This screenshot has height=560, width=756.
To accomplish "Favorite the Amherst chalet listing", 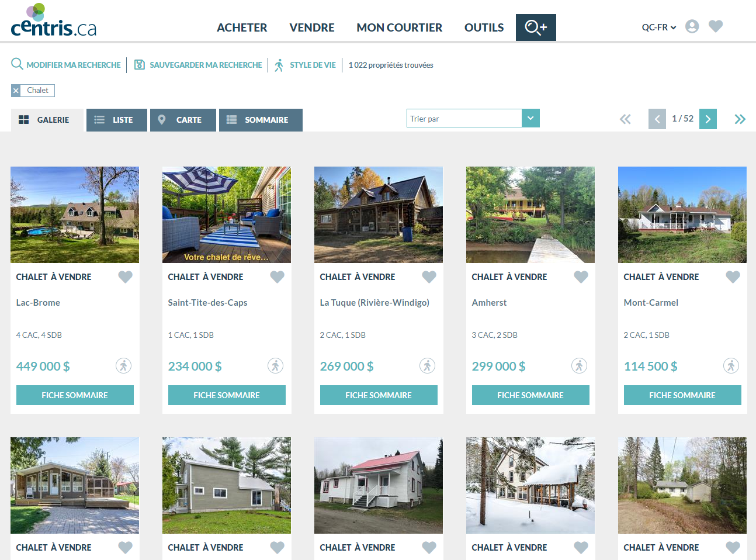I will point(581,276).
